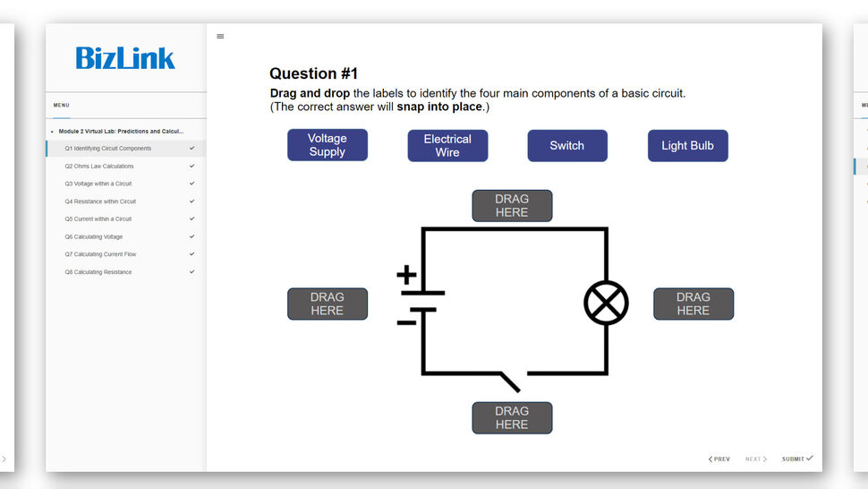Go to Q4 Resistance within Circuit
This screenshot has width=868, height=489.
(100, 202)
